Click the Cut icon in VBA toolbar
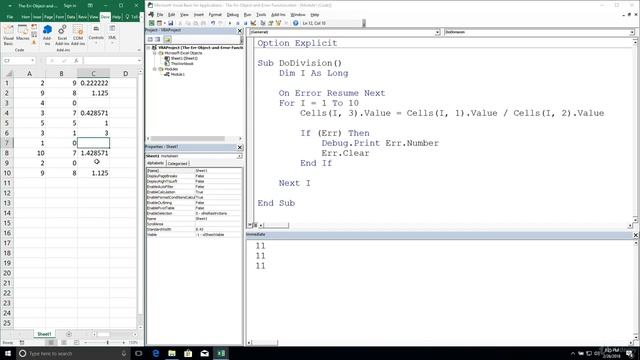640x360 pixels. [180, 23]
